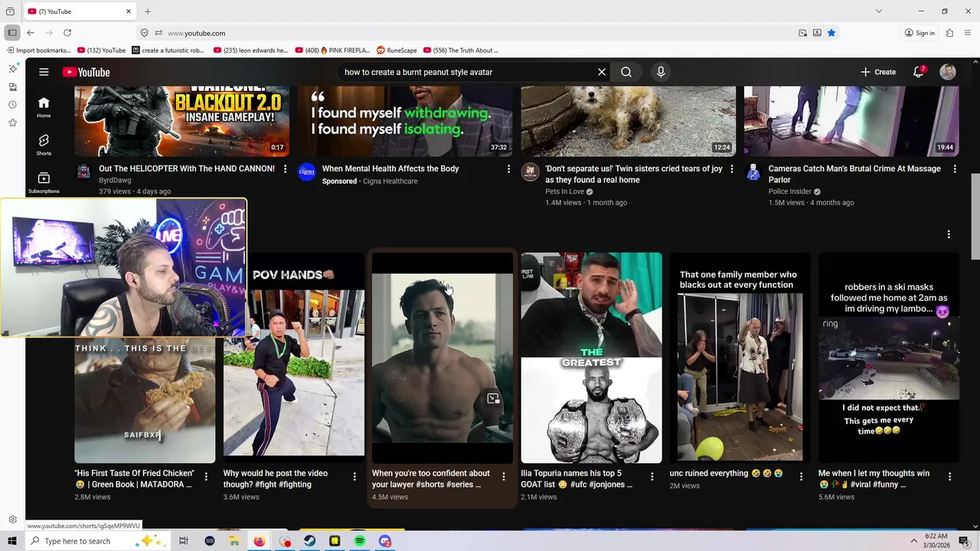Run the search with the magnifier button

626,72
